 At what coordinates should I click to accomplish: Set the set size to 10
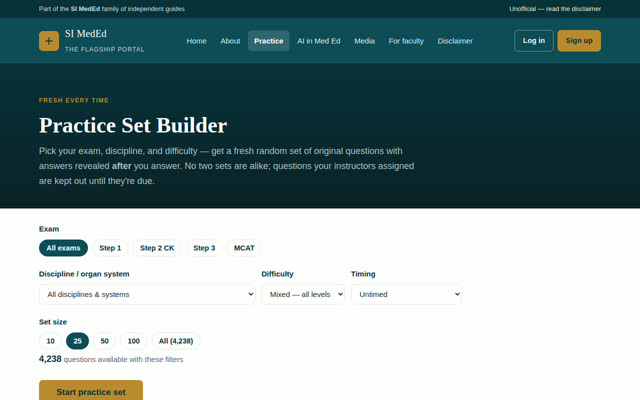click(50, 341)
